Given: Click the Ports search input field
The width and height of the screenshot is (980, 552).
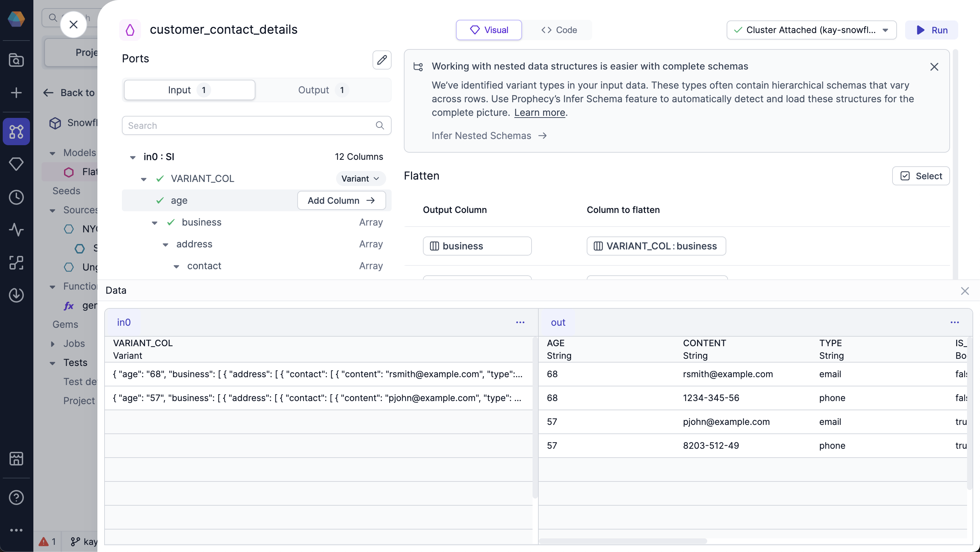Looking at the screenshot, I should [256, 125].
